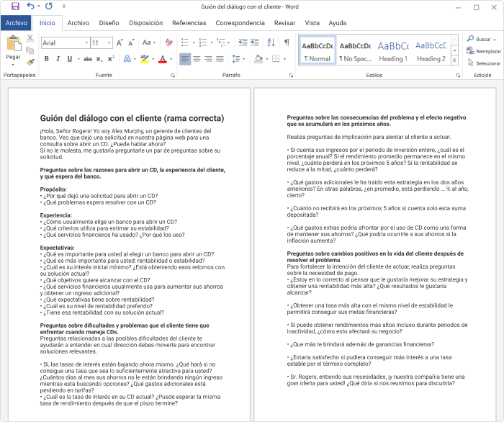504x422 pixels.
Task: Open highlight color options arrow
Action: (x=153, y=59)
